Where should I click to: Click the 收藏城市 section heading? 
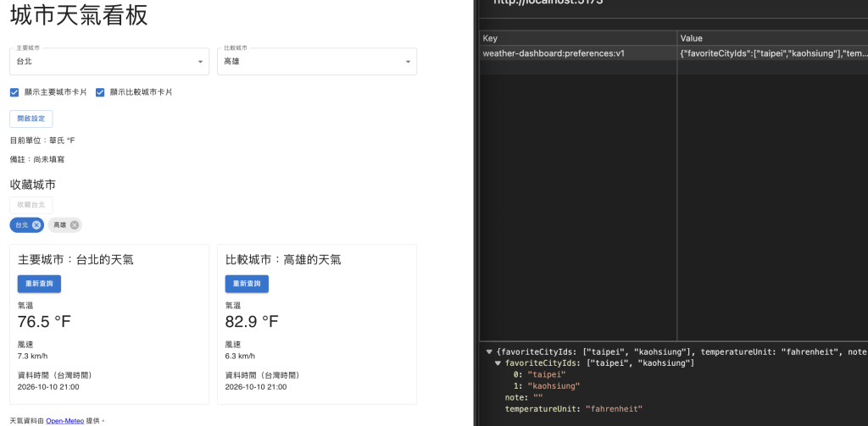pos(33,185)
